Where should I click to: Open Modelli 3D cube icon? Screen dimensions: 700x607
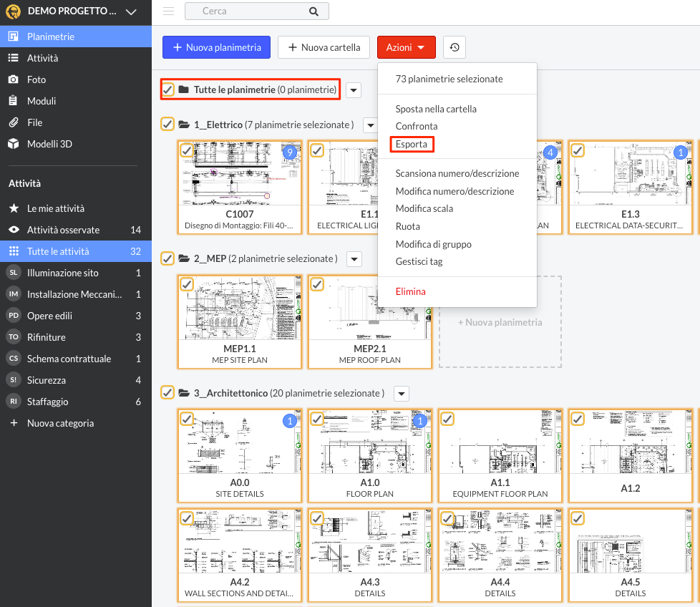click(x=13, y=144)
